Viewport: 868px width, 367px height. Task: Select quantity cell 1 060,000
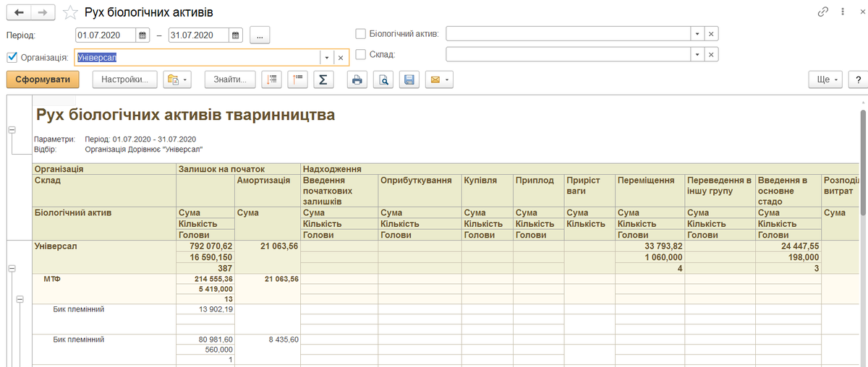pos(650,256)
